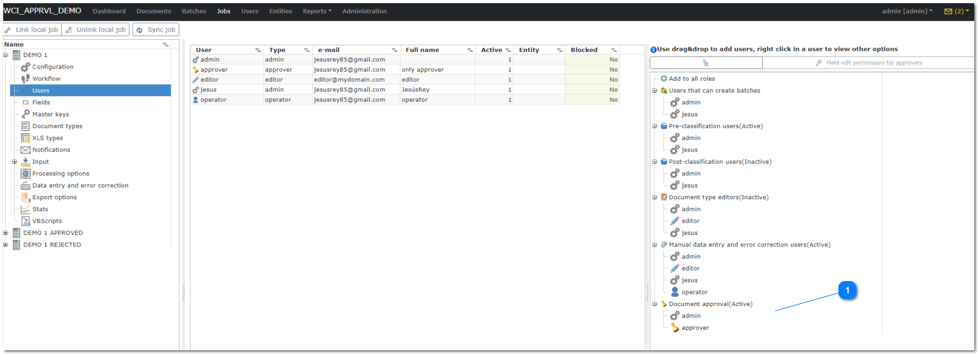
Task: Select the Document types icon
Action: point(26,126)
